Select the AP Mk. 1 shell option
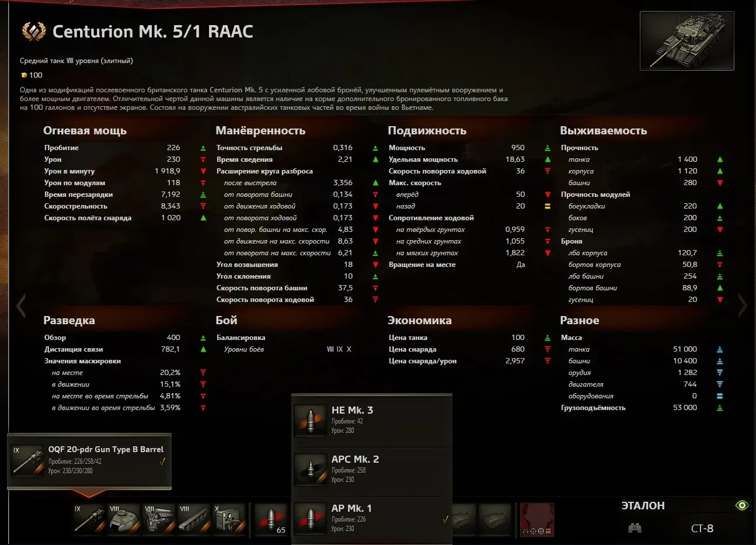The width and height of the screenshot is (756, 545). click(371, 518)
